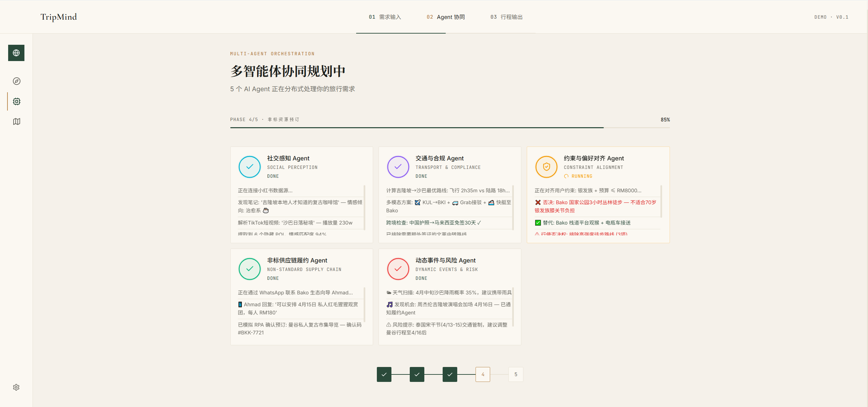Jump to step 4 in stepper
The height and width of the screenshot is (407, 868).
pyautogui.click(x=483, y=374)
